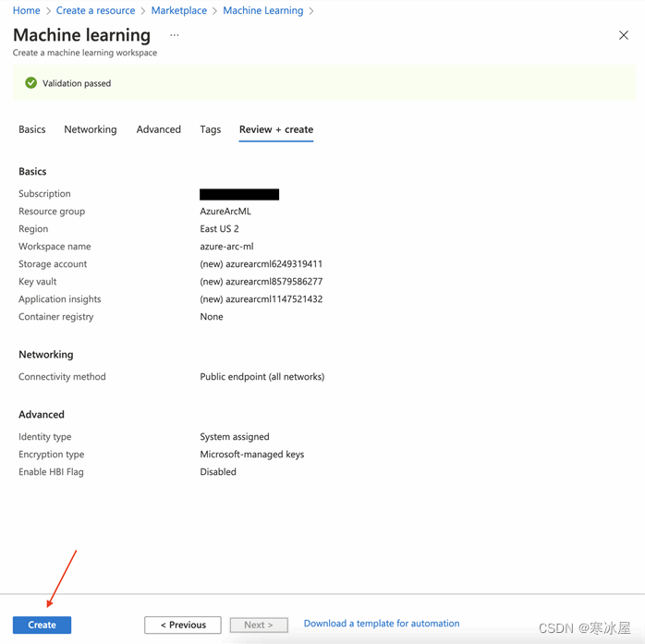Screen dimensions: 645x644
Task: Click the Workspace name label
Action: 55,247
